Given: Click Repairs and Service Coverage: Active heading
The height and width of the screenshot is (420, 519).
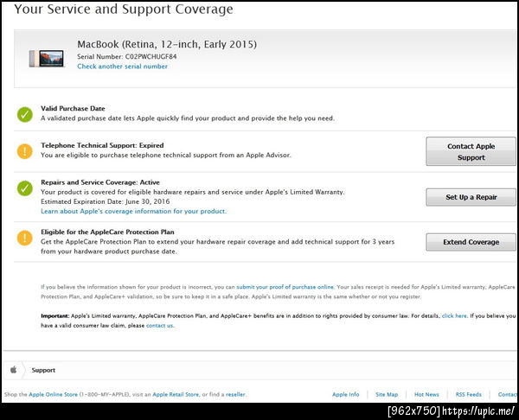Looking at the screenshot, I should [x=100, y=182].
